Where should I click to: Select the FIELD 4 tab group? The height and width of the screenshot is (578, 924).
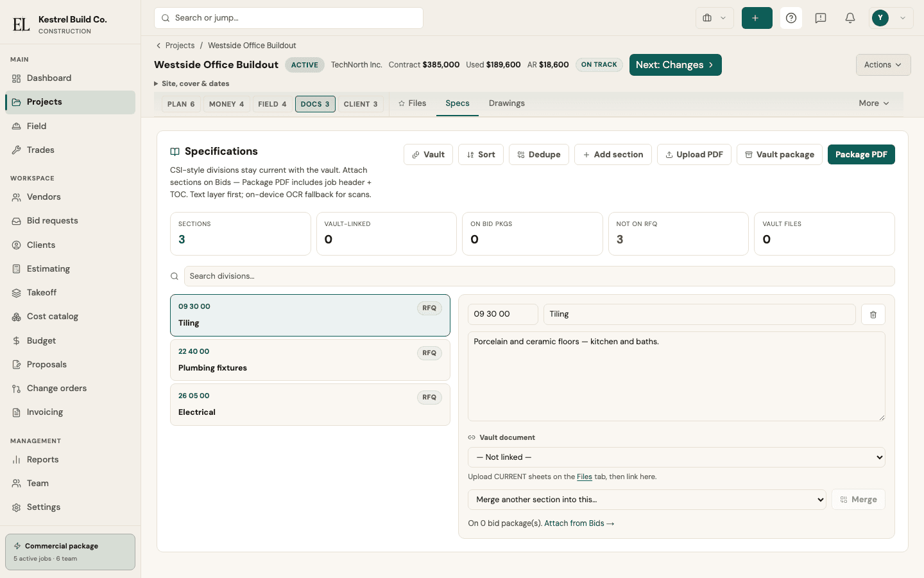click(x=272, y=104)
